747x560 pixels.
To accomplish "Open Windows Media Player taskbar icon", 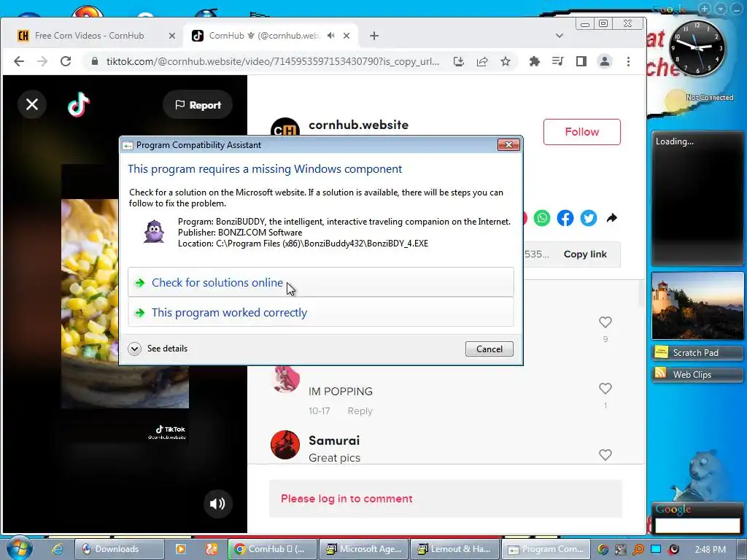I will [x=181, y=549].
